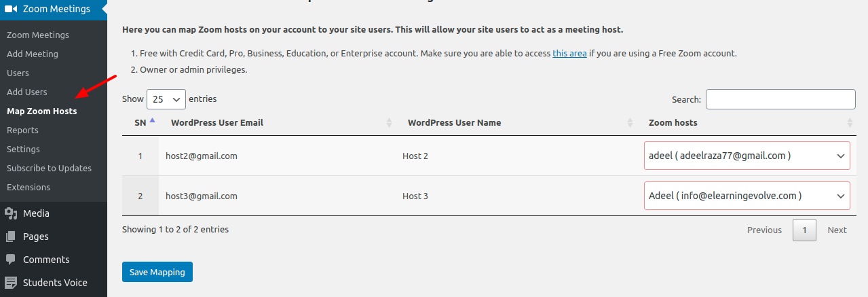Viewport: 868px width, 297px height.
Task: Click the Pages icon in sidebar
Action: (11, 237)
